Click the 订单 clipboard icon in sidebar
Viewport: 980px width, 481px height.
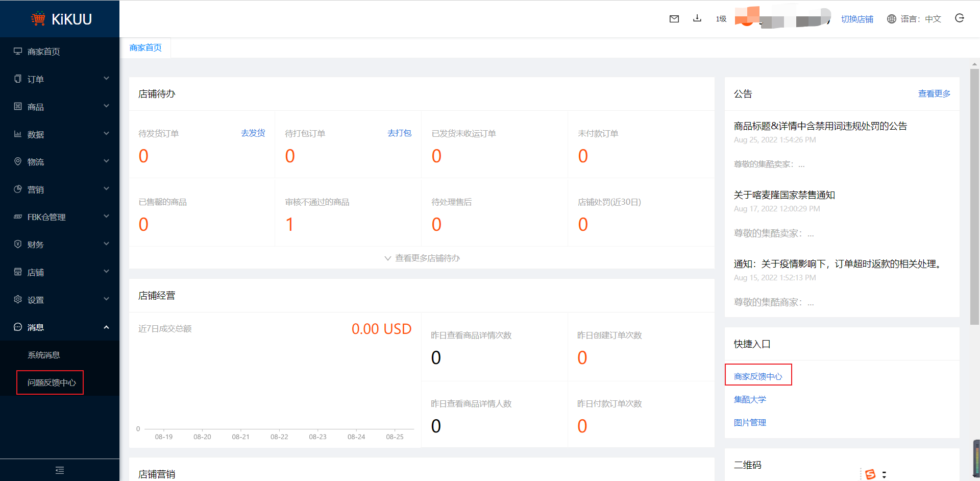pyautogui.click(x=18, y=79)
